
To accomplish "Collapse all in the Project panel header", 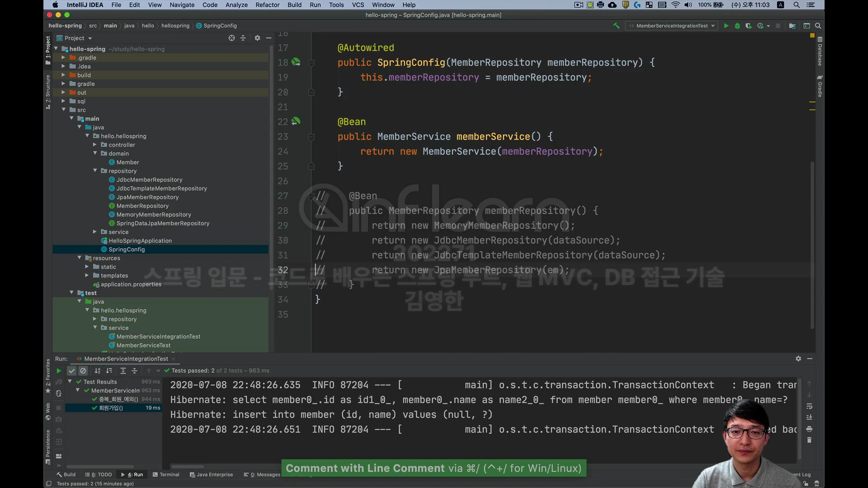I will [x=243, y=38].
